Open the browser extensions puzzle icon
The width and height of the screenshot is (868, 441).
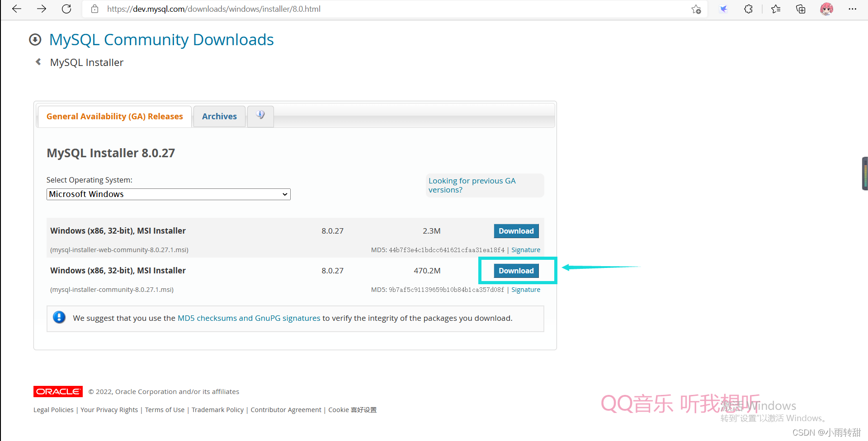[x=749, y=9]
